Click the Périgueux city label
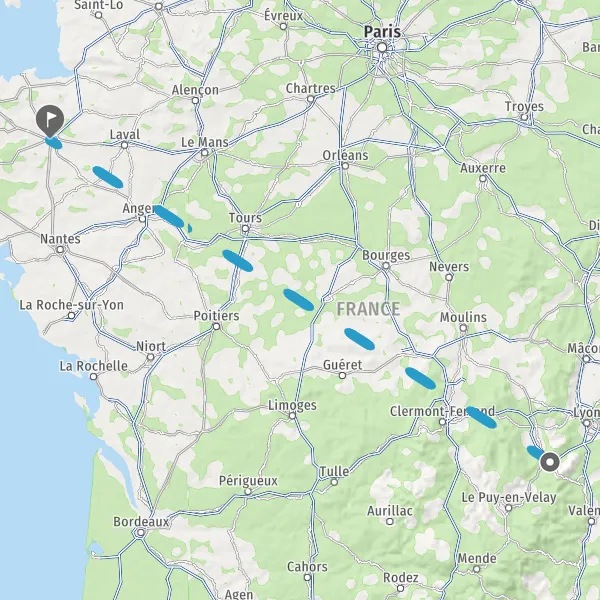Screen dimensions: 600x600 coord(248,481)
